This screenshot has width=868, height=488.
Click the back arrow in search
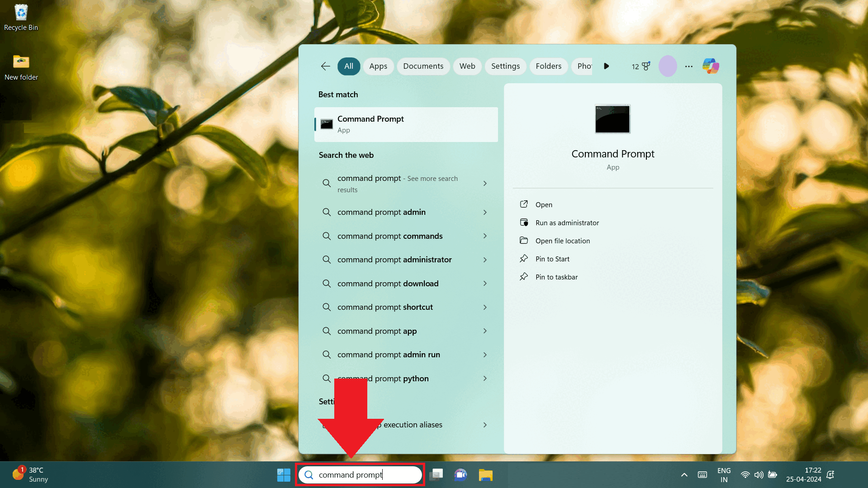[x=325, y=66]
